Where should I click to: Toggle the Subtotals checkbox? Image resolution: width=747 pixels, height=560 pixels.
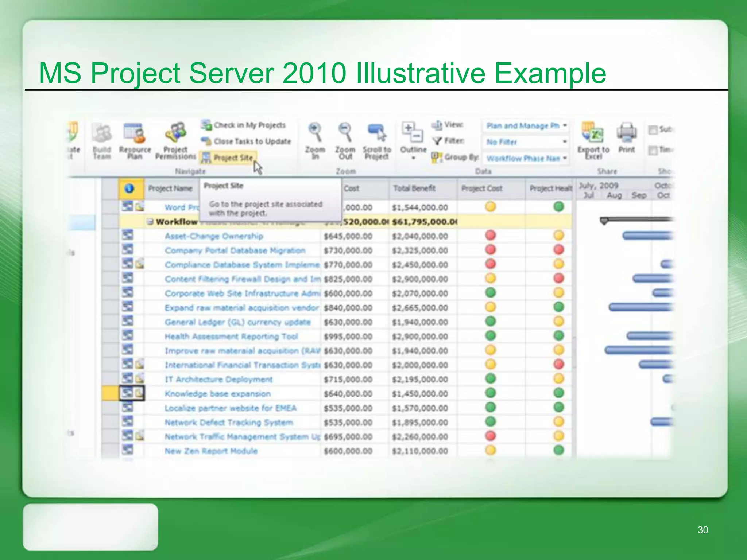(x=653, y=129)
